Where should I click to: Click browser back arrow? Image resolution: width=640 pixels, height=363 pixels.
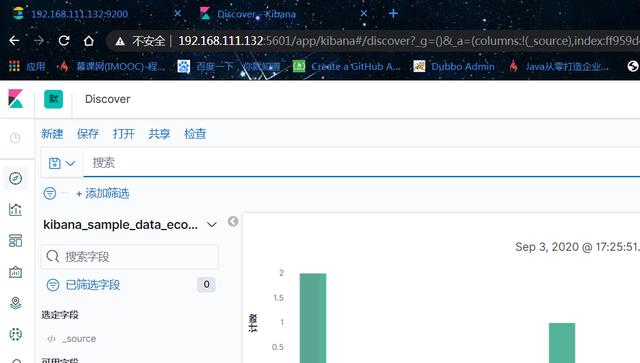point(14,41)
